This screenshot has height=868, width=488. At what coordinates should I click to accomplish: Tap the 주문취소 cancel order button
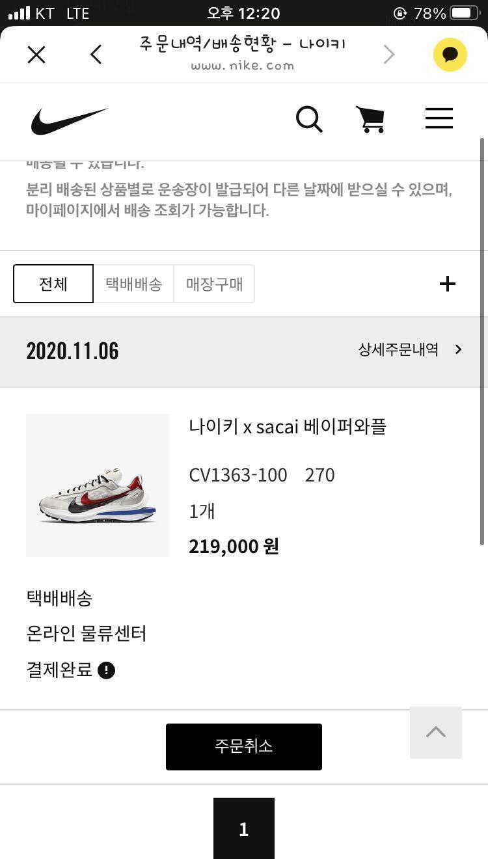click(244, 746)
